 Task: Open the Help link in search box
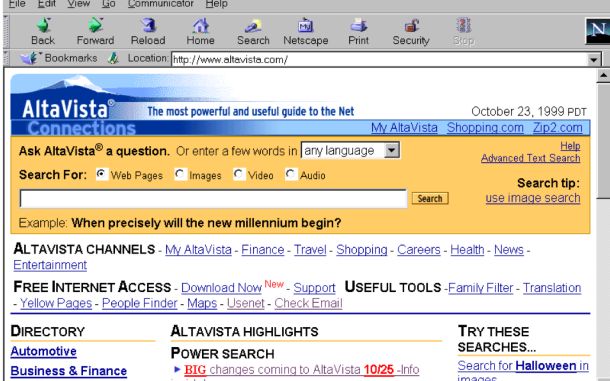tap(570, 146)
